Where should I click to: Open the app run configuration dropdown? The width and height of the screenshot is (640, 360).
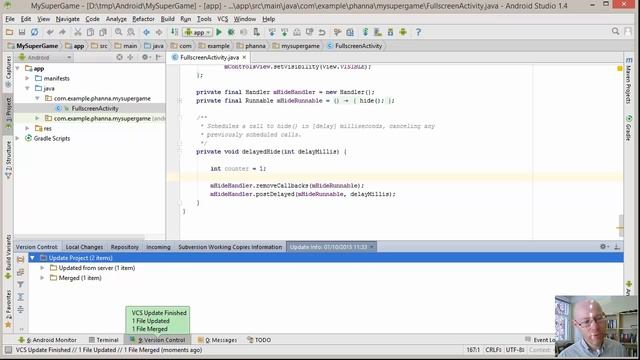click(197, 32)
